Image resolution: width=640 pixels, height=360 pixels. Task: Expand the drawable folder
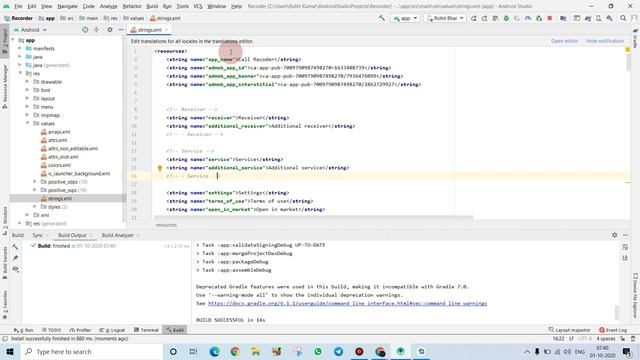(x=27, y=82)
